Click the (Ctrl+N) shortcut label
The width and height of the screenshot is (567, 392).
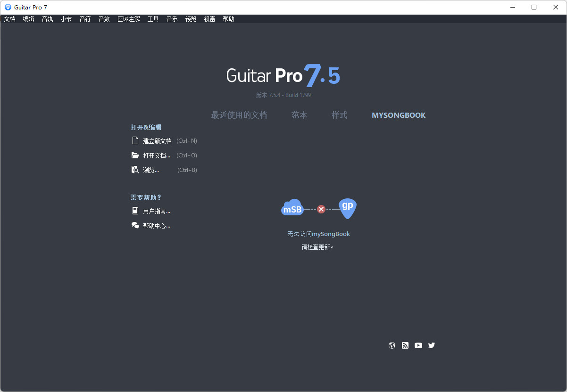(187, 141)
